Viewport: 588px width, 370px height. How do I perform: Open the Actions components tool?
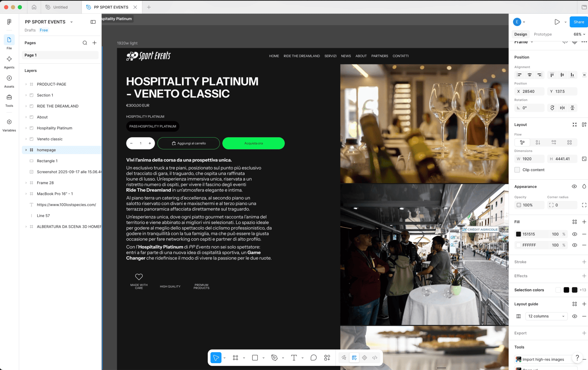327,358
